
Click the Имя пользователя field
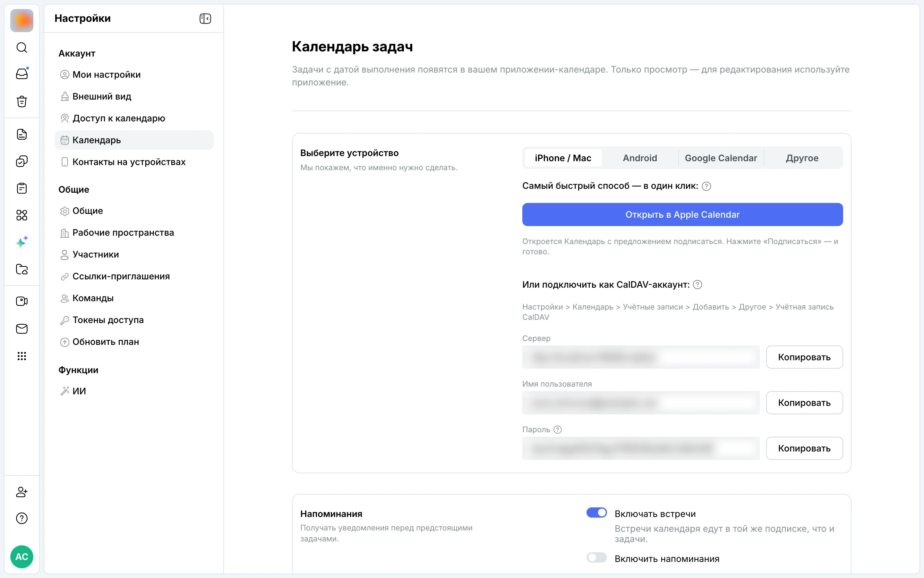(x=641, y=403)
